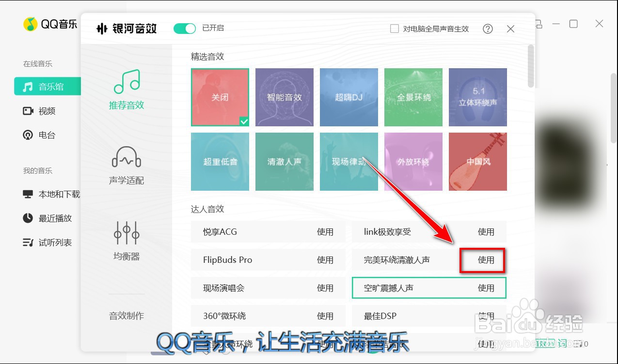Apply 完美环绕清澈人声 with its 使用 button
This screenshot has height=364, width=618.
coord(486,260)
